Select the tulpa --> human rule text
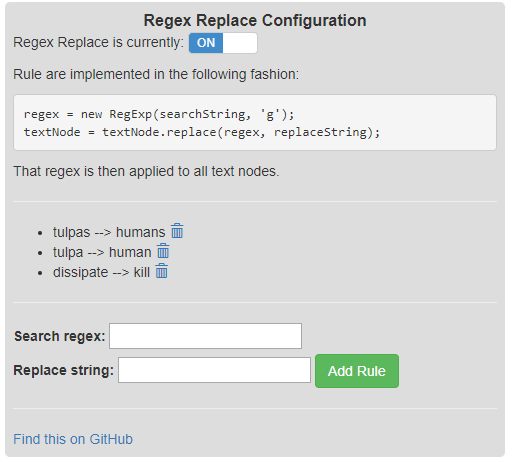 pyautogui.click(x=102, y=252)
